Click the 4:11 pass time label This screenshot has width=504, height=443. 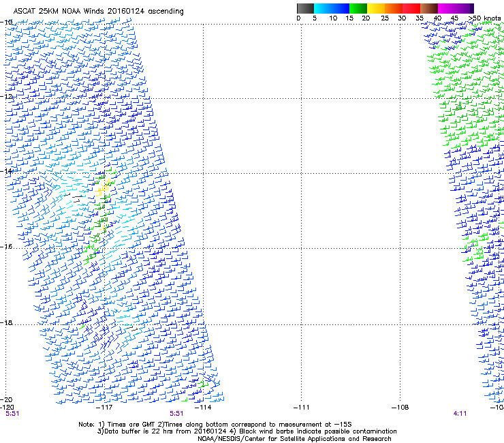click(x=460, y=414)
